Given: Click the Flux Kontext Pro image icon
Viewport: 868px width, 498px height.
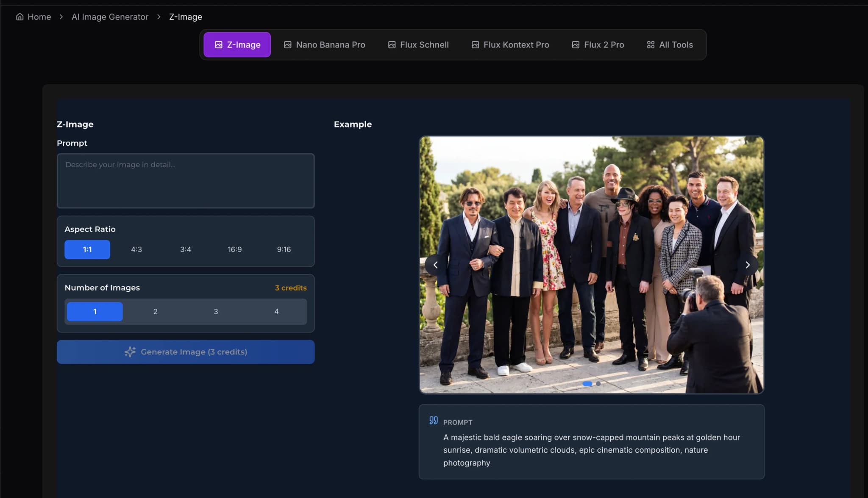Looking at the screenshot, I should [x=475, y=45].
